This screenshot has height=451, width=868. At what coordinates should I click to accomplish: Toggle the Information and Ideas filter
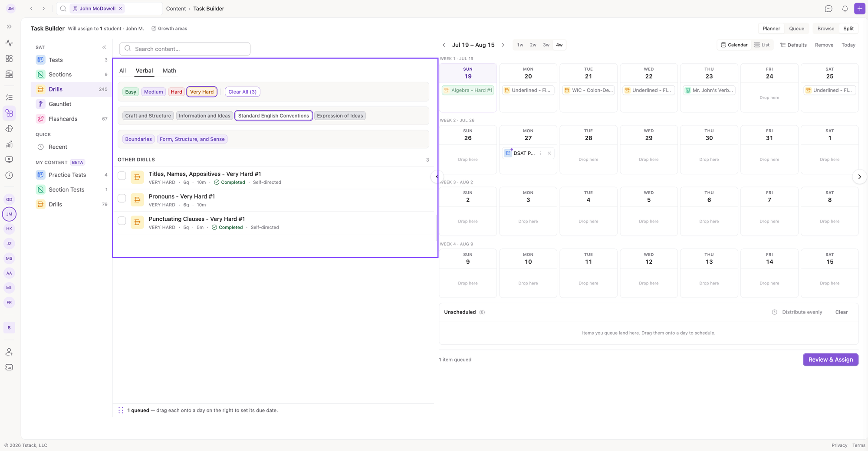click(x=204, y=116)
